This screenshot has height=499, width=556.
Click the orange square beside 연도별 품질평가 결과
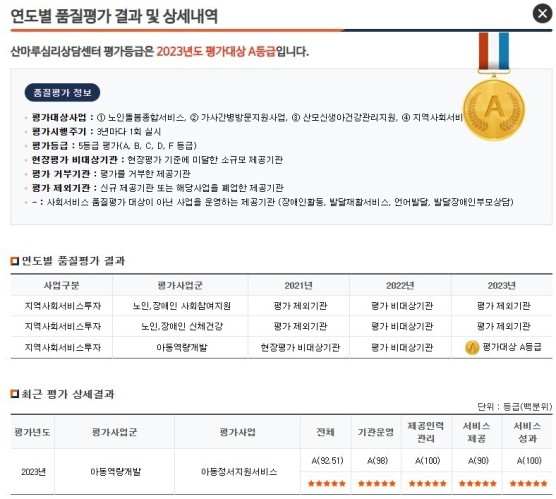(x=15, y=261)
